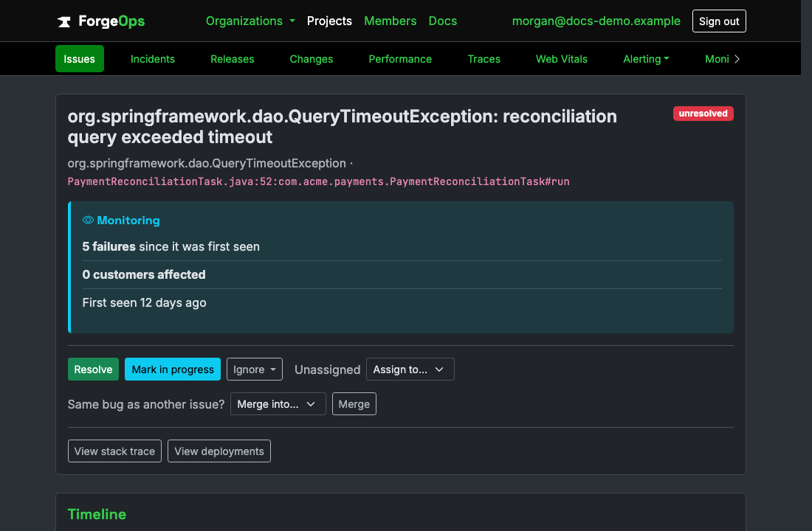Click the '5 failures since it was first seen' line
This screenshot has width=812, height=531.
pyautogui.click(x=171, y=247)
